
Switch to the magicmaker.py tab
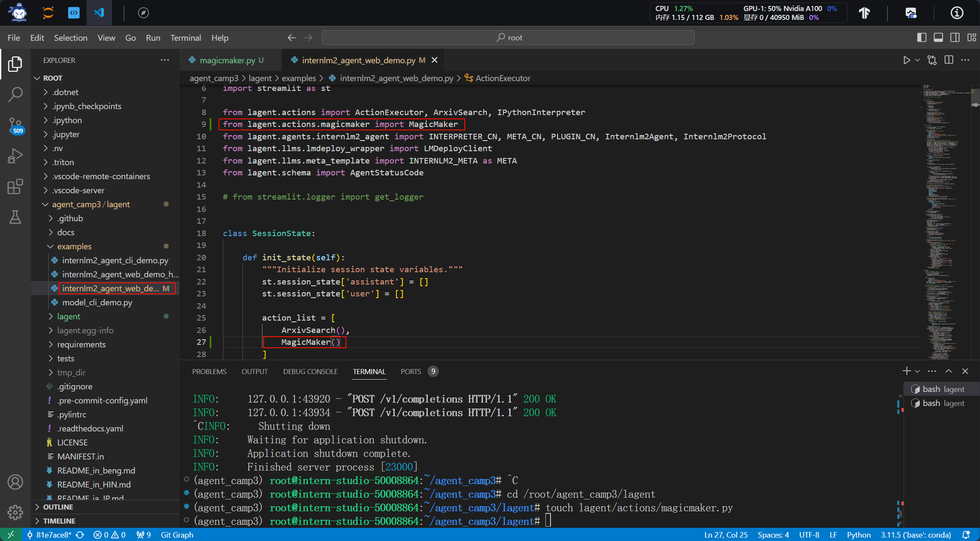click(227, 60)
